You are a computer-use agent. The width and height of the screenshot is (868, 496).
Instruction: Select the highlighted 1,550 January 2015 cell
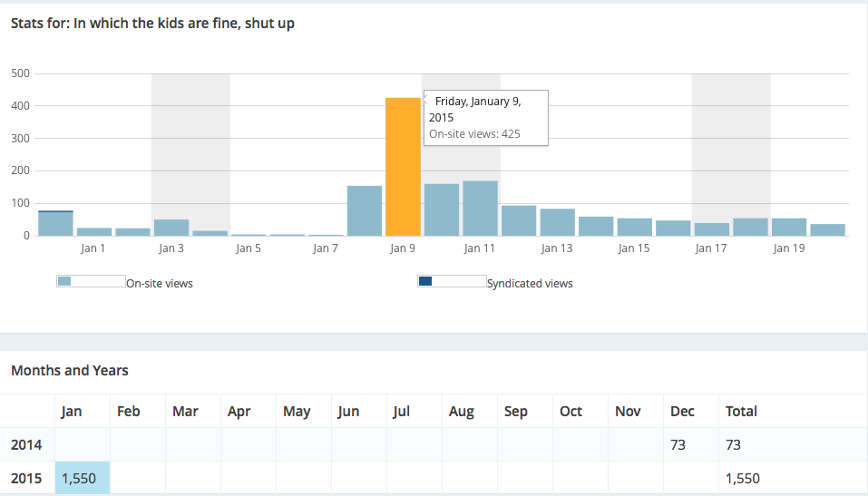tap(83, 478)
